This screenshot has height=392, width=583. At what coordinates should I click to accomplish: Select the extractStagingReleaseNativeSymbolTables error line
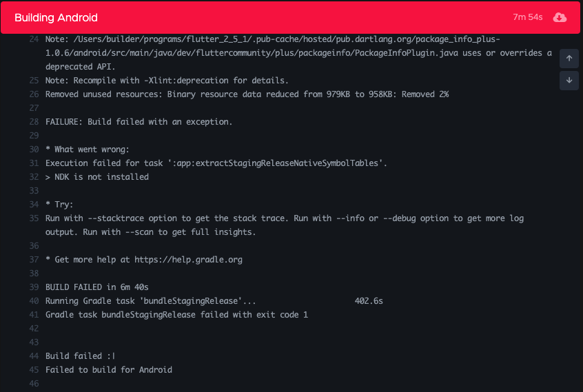[x=216, y=163]
